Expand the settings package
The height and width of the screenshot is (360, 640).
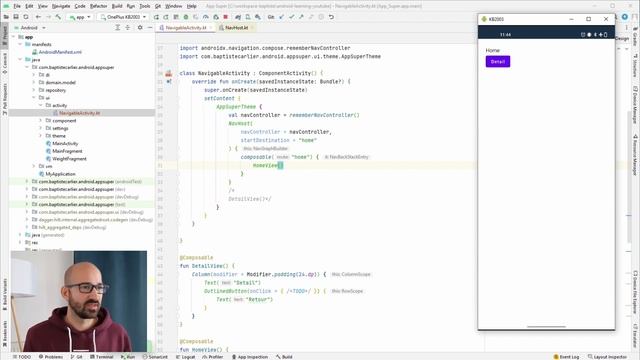click(41, 128)
